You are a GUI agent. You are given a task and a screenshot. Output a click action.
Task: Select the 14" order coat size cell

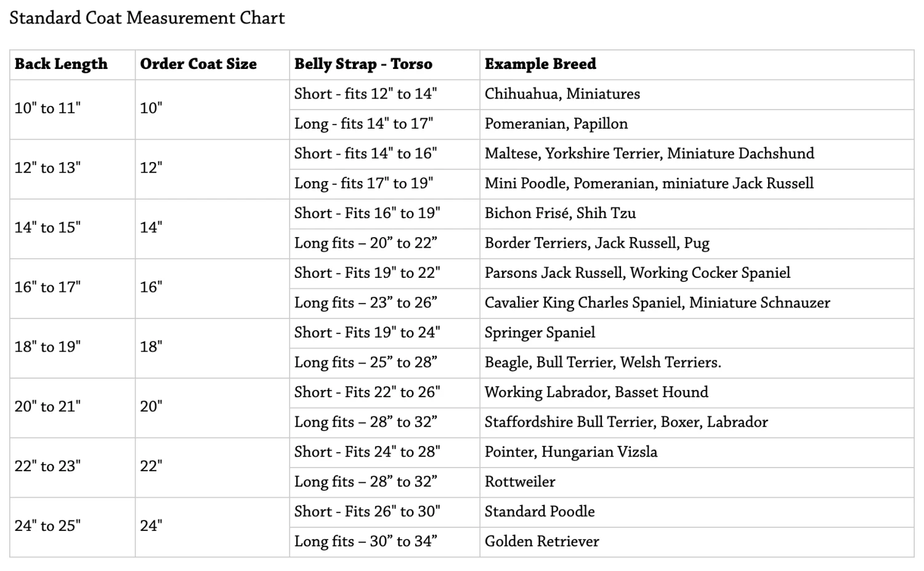151,228
